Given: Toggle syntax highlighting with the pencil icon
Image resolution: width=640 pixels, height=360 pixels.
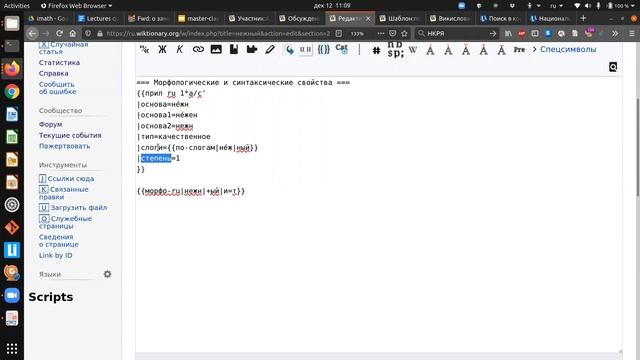Looking at the screenshot, I should (270, 49).
